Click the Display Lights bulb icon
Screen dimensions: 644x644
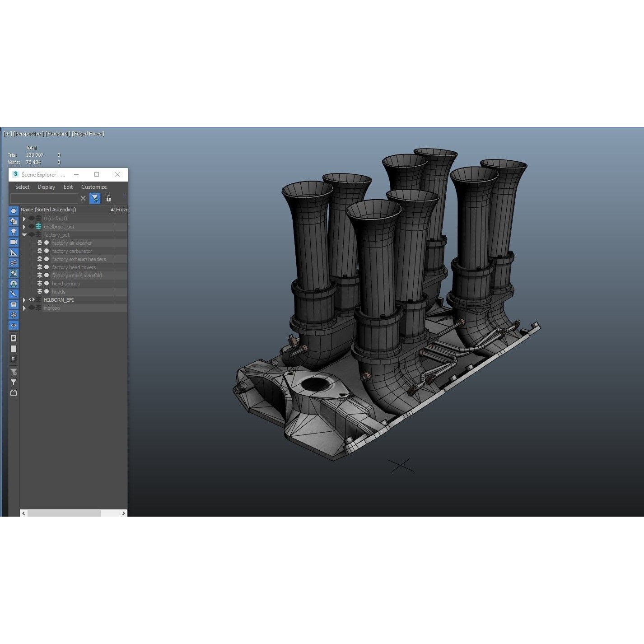[14, 232]
